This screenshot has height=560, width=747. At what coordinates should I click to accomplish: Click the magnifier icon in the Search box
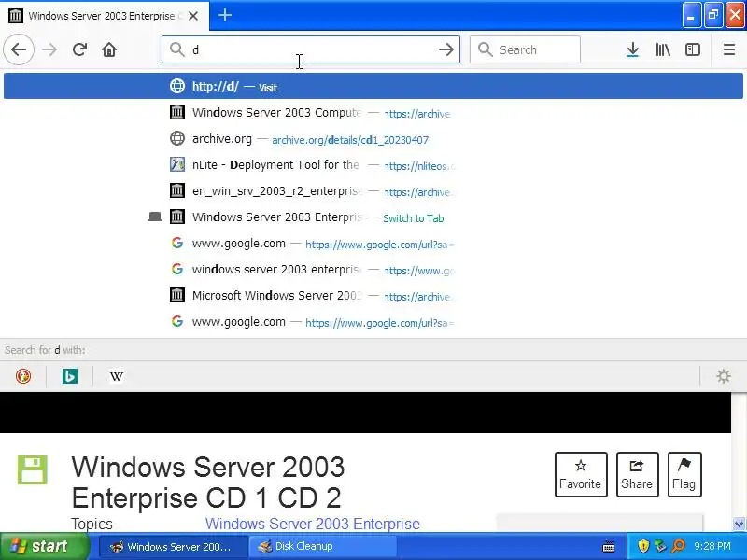click(485, 49)
